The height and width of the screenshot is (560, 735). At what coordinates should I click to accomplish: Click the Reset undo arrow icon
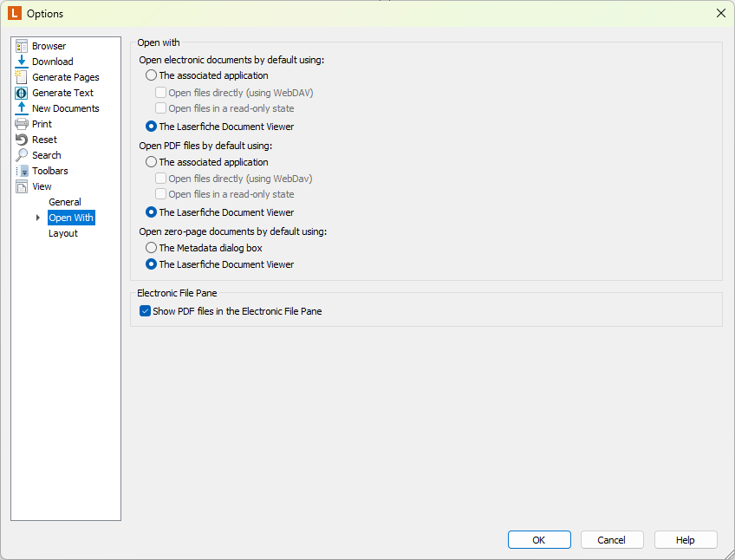(22, 140)
